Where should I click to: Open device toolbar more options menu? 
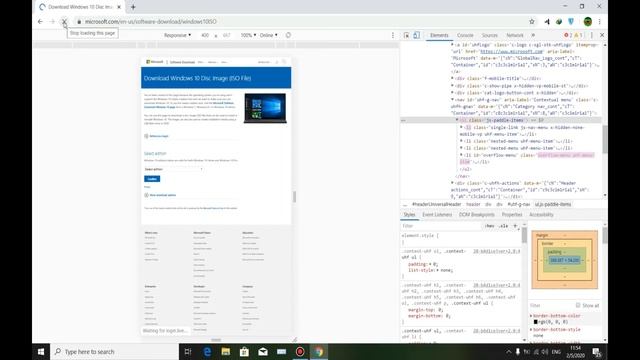[x=393, y=35]
